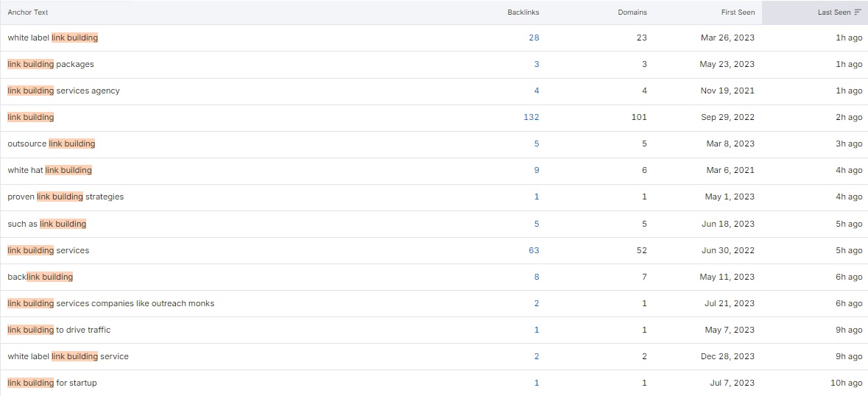
Task: Select anchor text 'link building packages'
Action: click(51, 64)
